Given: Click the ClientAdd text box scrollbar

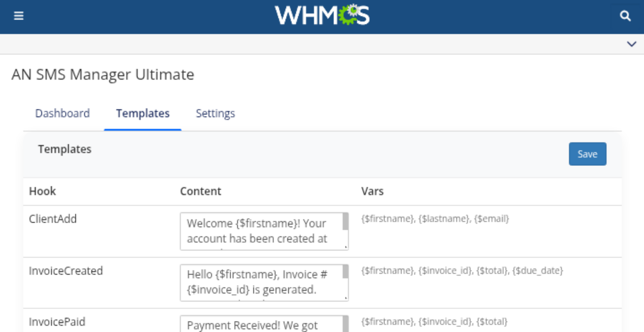Looking at the screenshot, I should (345, 222).
